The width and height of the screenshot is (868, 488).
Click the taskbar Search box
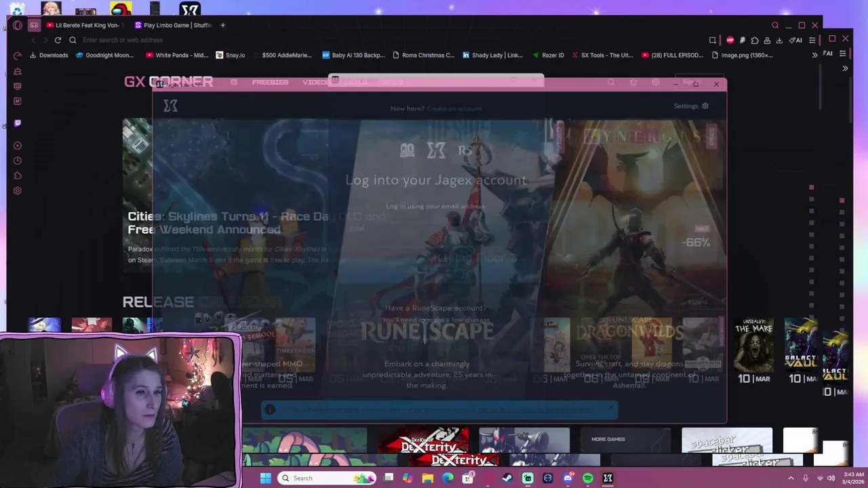(328, 479)
